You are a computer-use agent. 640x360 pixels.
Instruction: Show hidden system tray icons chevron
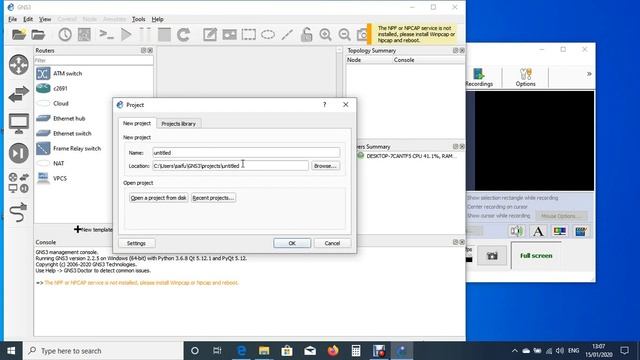(514, 351)
